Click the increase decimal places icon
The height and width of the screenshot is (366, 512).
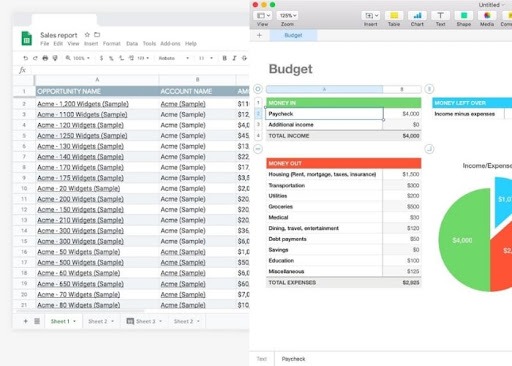coord(131,58)
